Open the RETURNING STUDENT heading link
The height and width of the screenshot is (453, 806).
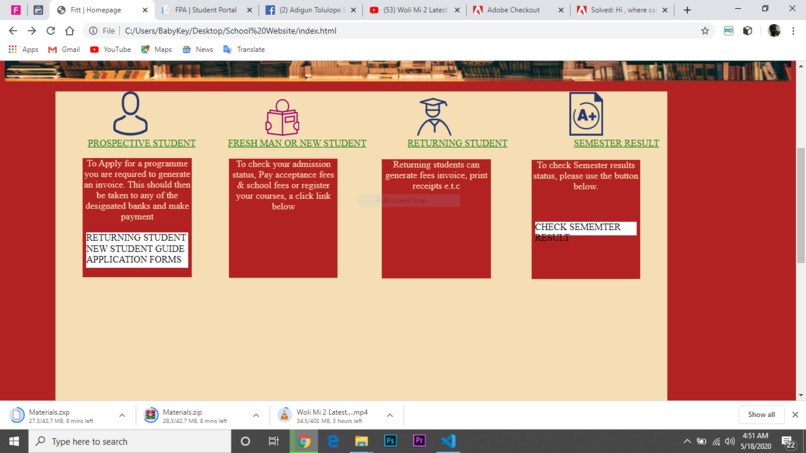click(x=457, y=143)
